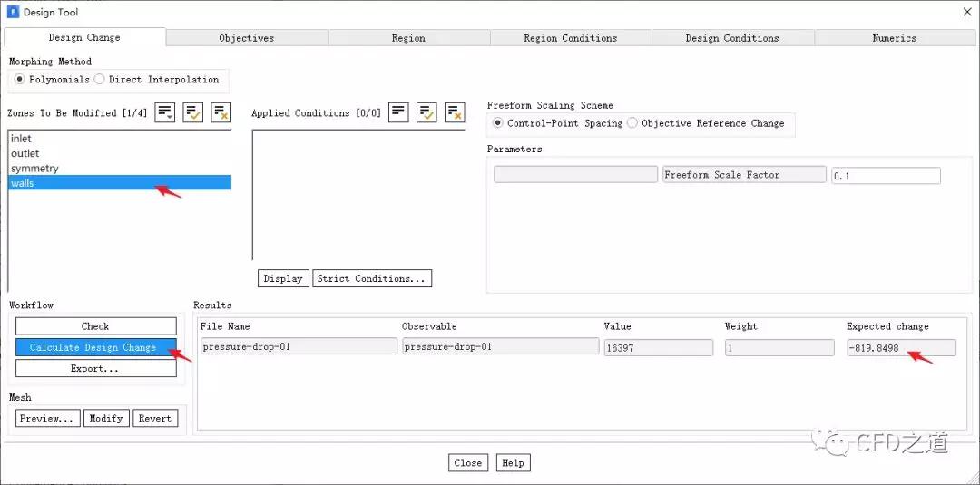Click Calculate Design Change
Screen dimensions: 980x485
pos(95,348)
